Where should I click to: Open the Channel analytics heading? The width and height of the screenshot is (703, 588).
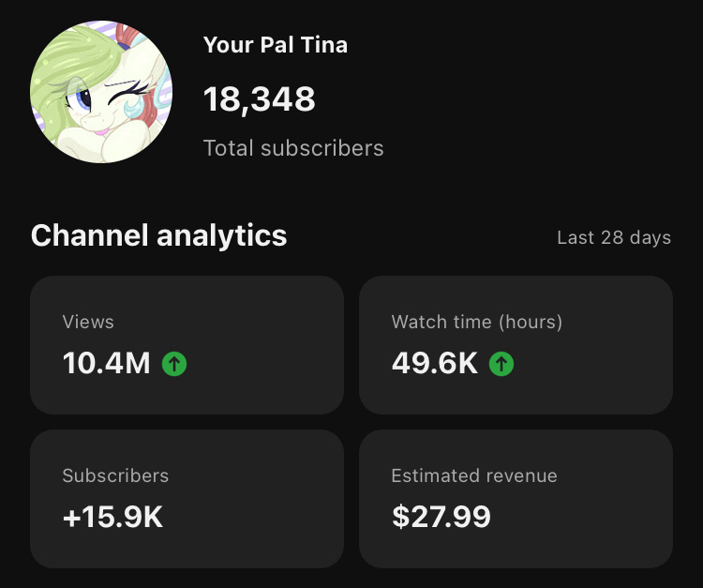pos(158,235)
